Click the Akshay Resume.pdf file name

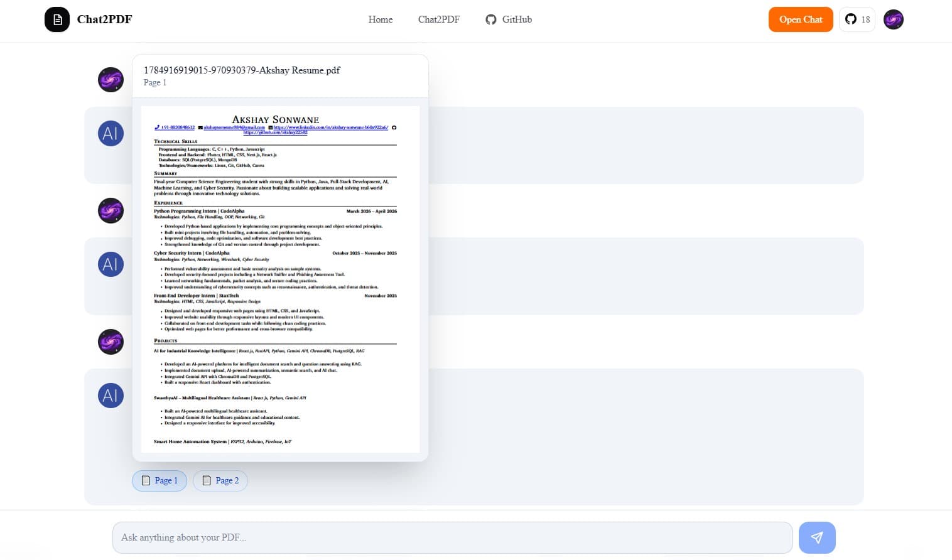[242, 70]
